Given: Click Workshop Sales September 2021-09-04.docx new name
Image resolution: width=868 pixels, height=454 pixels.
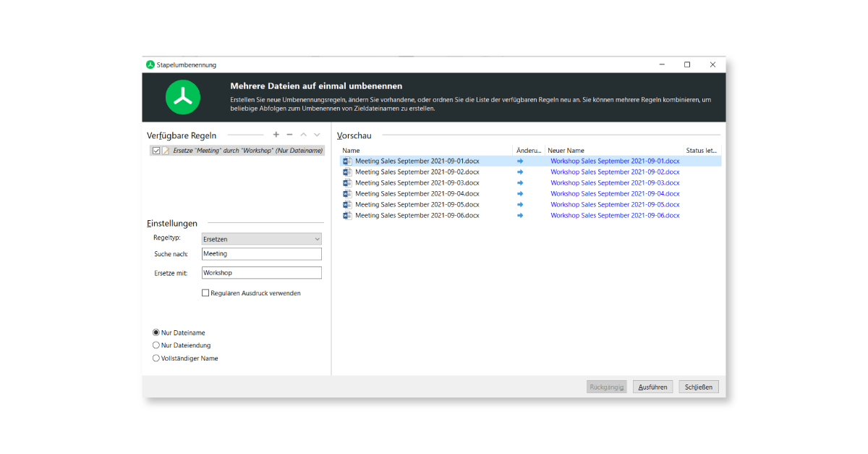Looking at the screenshot, I should pos(615,194).
